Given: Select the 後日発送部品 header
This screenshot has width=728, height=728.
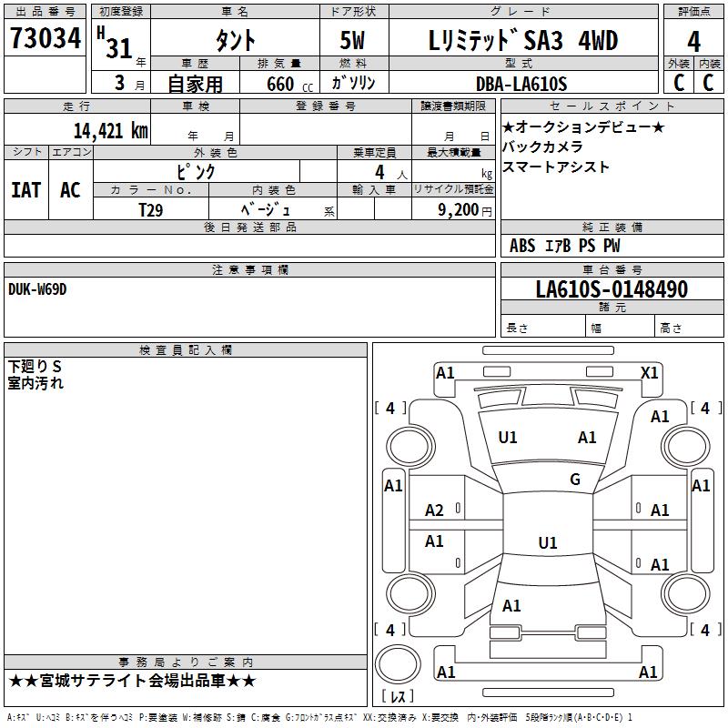Looking at the screenshot, I should pos(249,227).
